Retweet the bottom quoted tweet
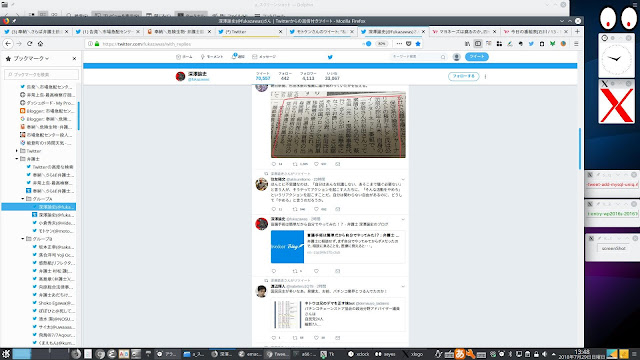 [x=295, y=338]
